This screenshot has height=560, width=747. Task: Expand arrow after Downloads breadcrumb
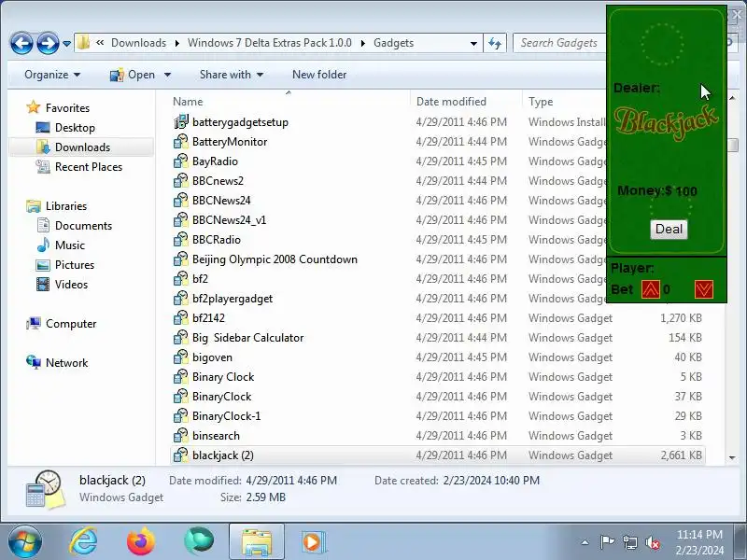click(x=176, y=43)
